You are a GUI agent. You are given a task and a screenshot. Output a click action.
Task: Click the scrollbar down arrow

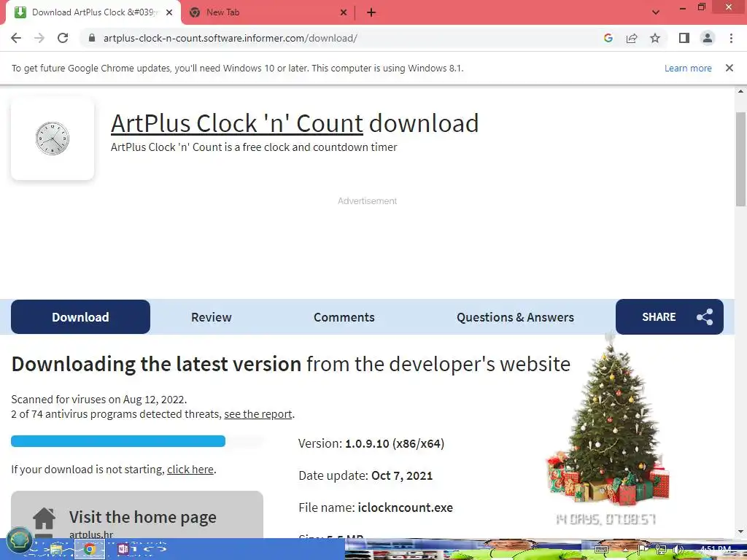[740, 532]
